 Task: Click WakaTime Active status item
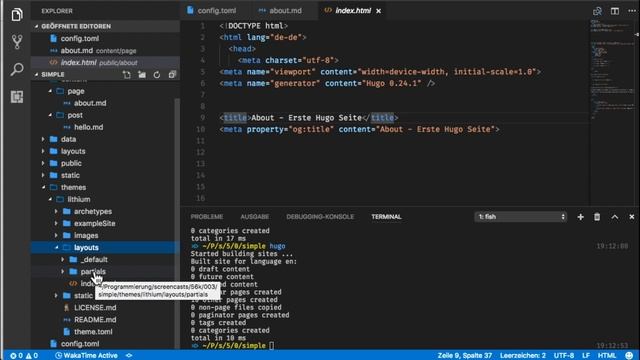click(87, 356)
